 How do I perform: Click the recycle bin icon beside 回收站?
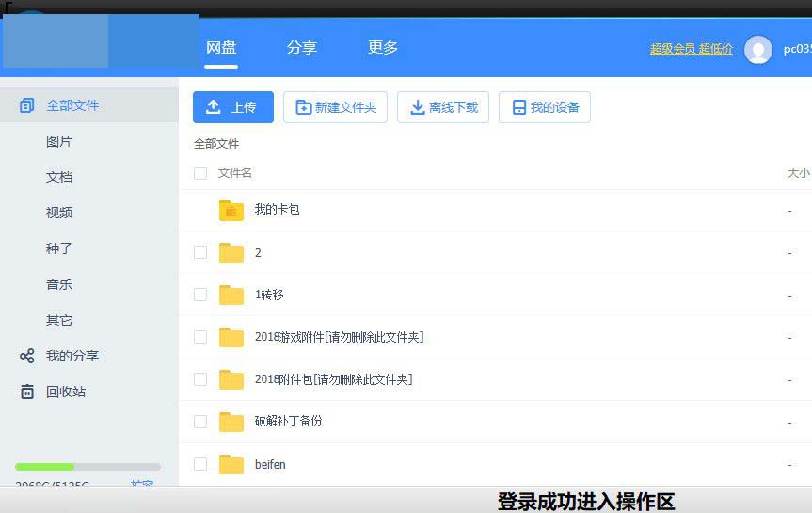[x=27, y=392]
